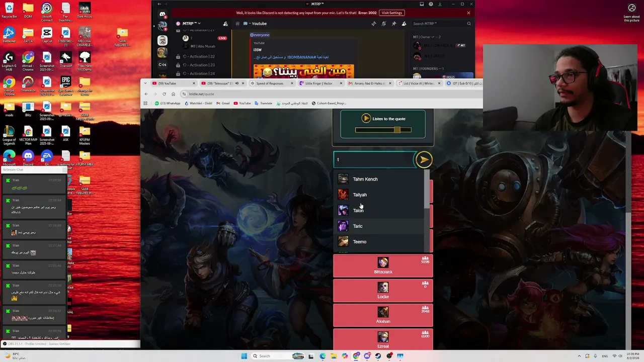Open Activation 23 channel in Discord

199,65
